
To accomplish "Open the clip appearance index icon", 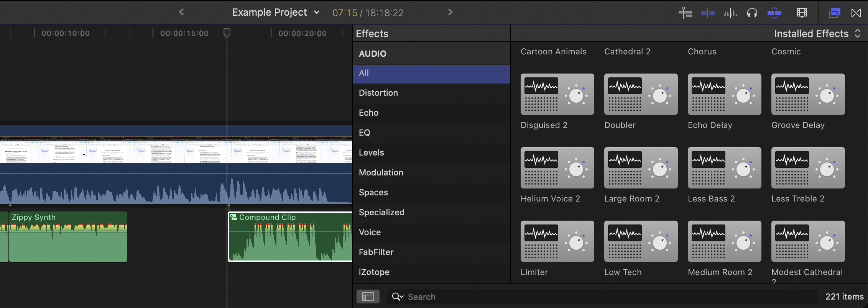I will 686,13.
